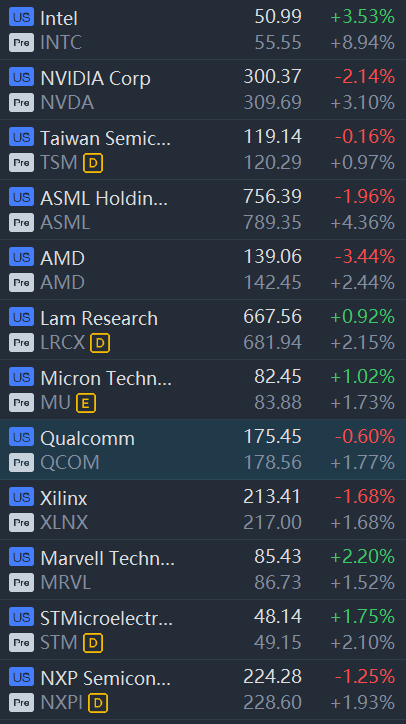
Task: Open the ASML Holding stock name
Action: (104, 198)
